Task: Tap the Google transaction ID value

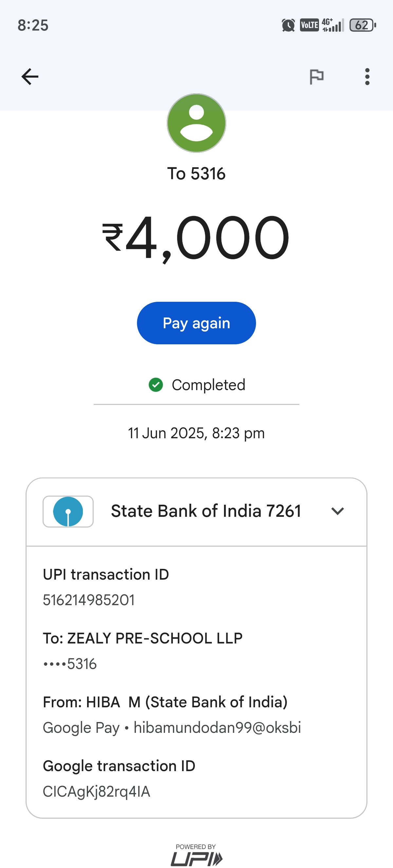Action: coord(96,791)
